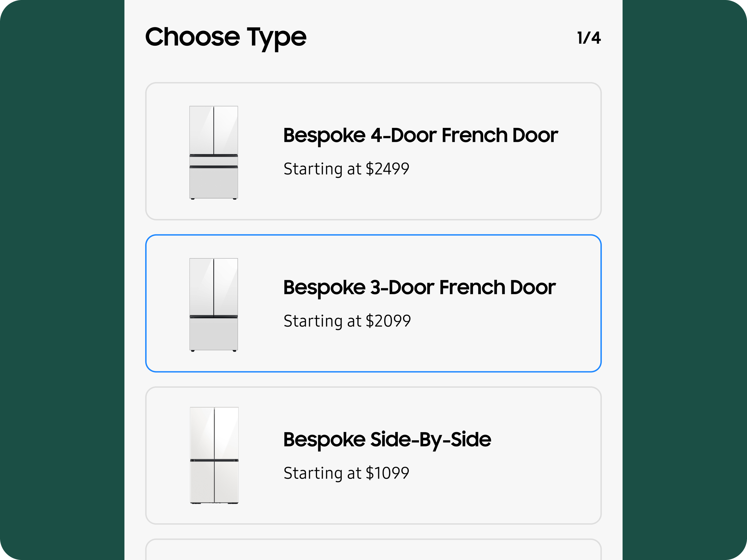Click the Starting at $2499 price text

coord(346,169)
